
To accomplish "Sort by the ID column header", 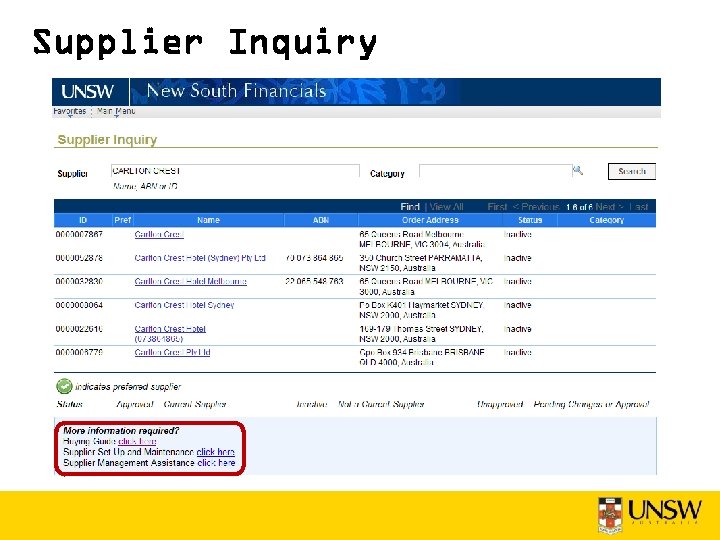I will [83, 220].
